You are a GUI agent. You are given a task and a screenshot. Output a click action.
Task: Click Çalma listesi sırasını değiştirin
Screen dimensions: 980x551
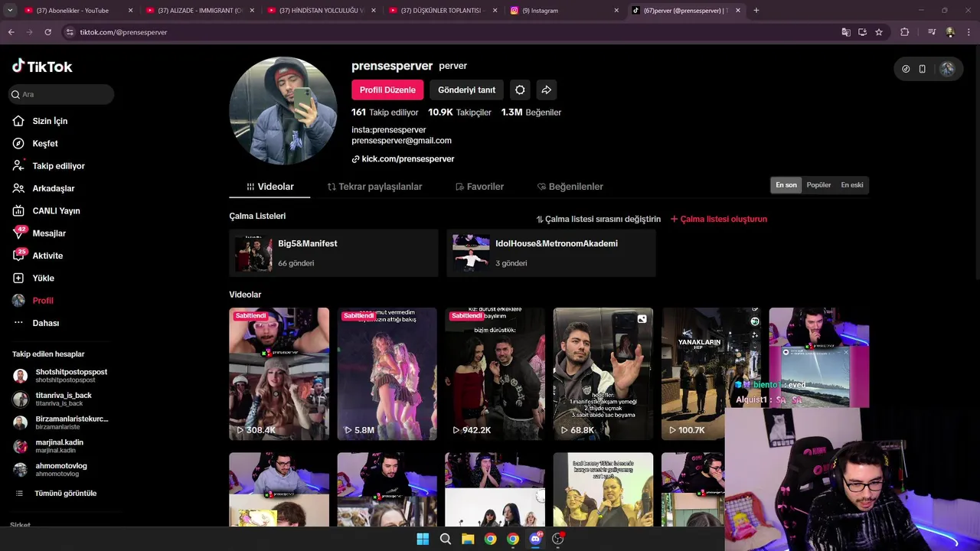point(598,219)
